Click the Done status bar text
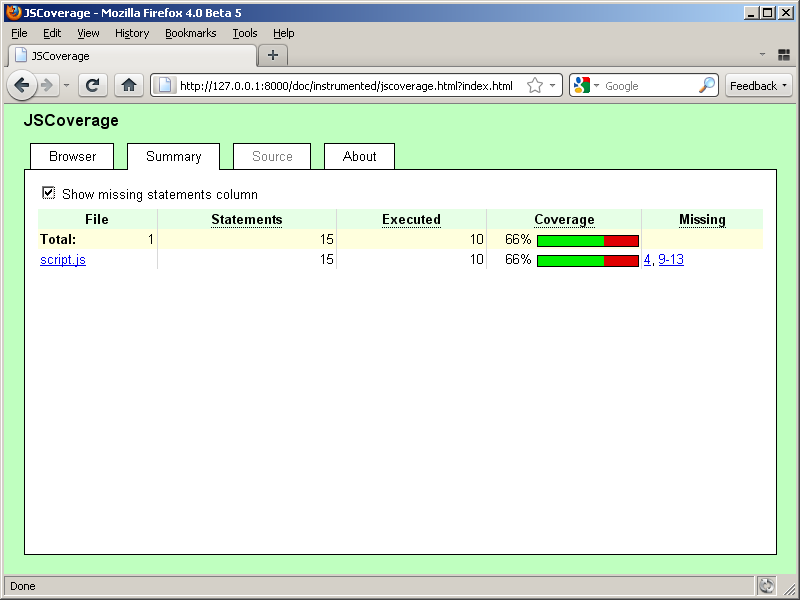 (x=23, y=586)
